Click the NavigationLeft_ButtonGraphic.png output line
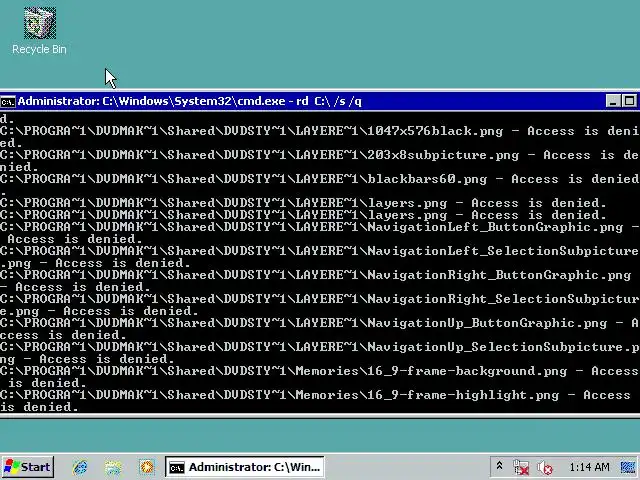Viewport: 640px width, 480px height. click(320, 227)
